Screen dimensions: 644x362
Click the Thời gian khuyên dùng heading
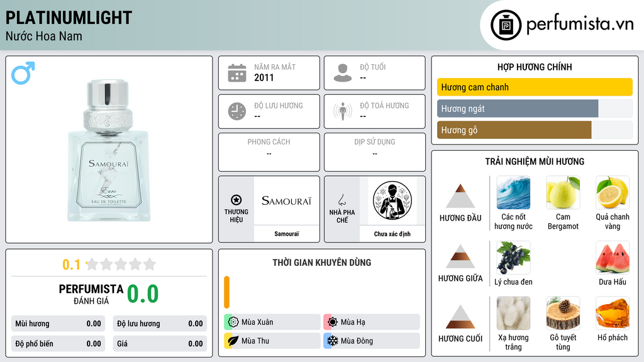[321, 262]
